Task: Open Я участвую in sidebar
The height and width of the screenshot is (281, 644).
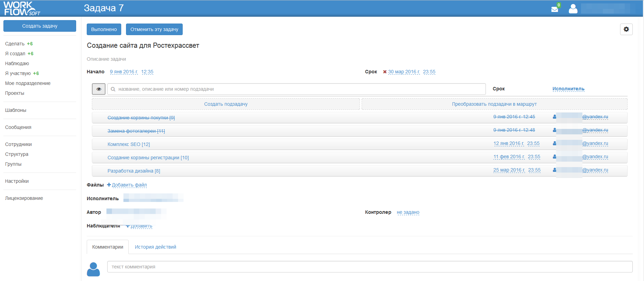Action: (18, 73)
